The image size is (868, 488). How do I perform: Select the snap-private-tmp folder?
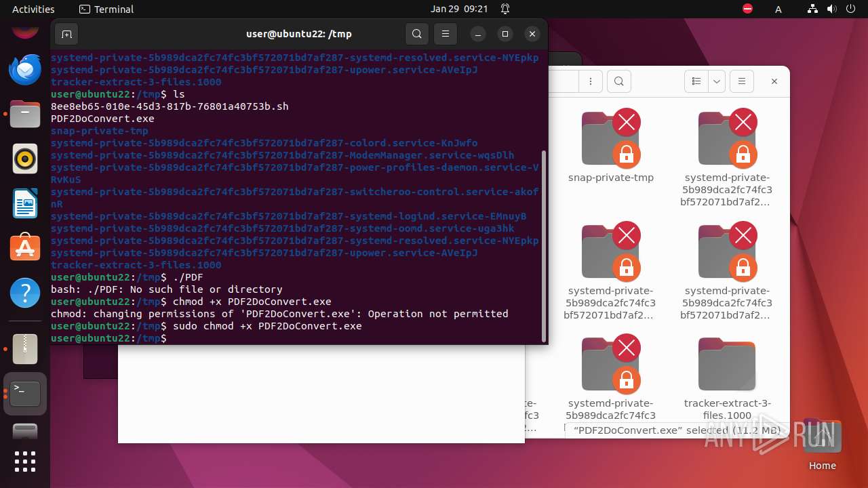pos(611,146)
